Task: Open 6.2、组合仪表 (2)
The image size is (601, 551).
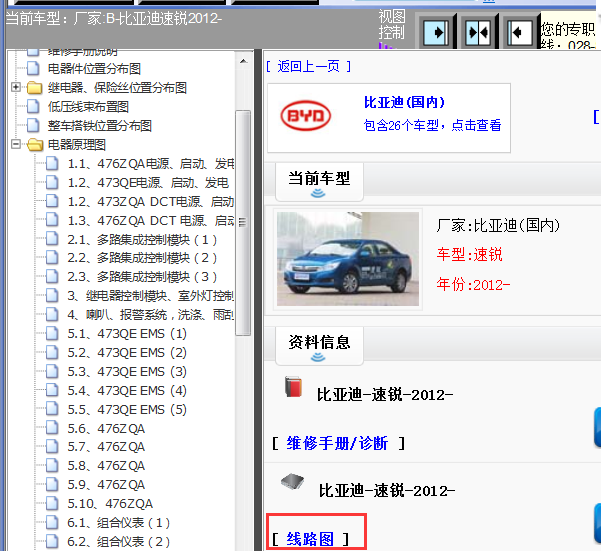Action: click(x=118, y=541)
